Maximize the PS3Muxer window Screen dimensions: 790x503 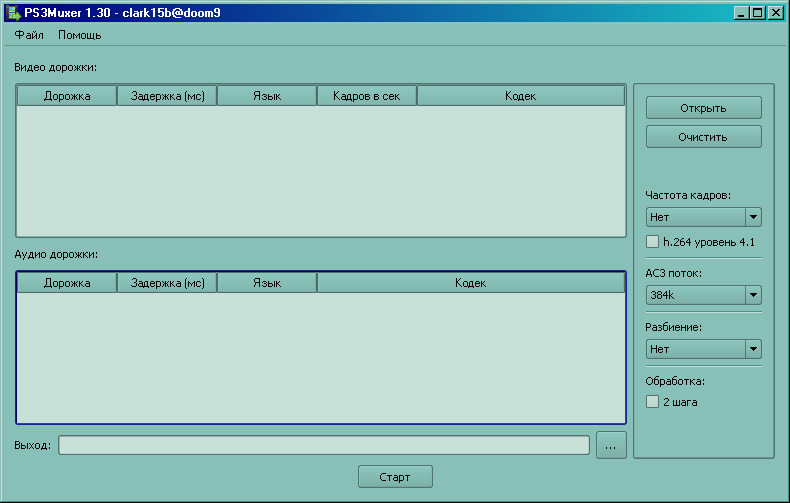click(757, 13)
